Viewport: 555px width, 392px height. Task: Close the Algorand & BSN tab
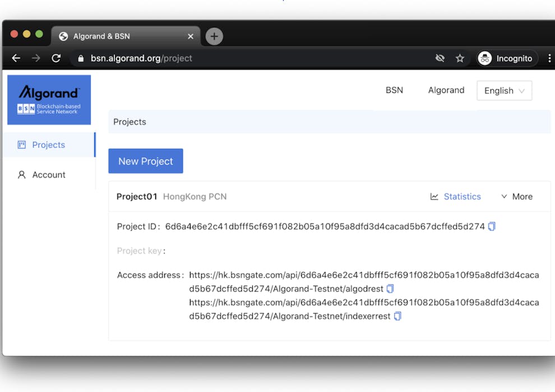(191, 36)
